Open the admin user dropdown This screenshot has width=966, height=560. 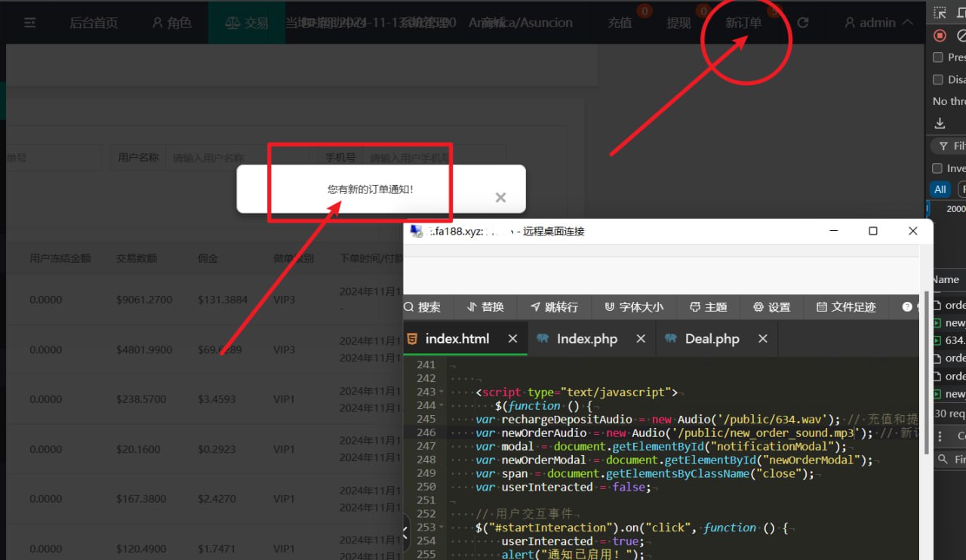tap(878, 23)
